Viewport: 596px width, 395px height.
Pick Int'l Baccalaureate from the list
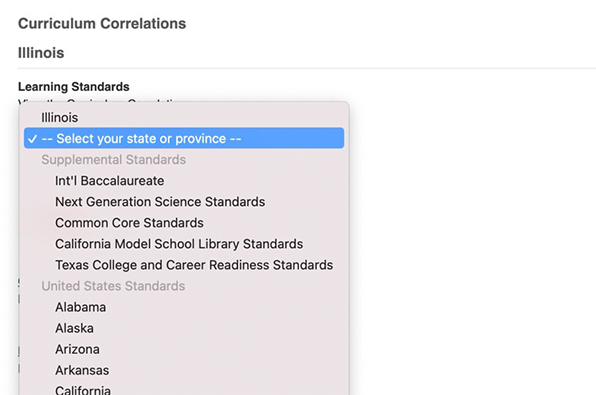point(184,181)
